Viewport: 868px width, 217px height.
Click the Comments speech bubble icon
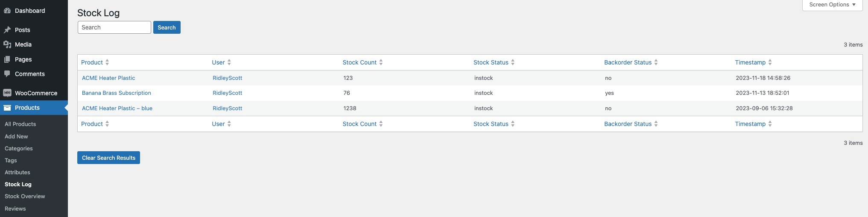click(7, 74)
